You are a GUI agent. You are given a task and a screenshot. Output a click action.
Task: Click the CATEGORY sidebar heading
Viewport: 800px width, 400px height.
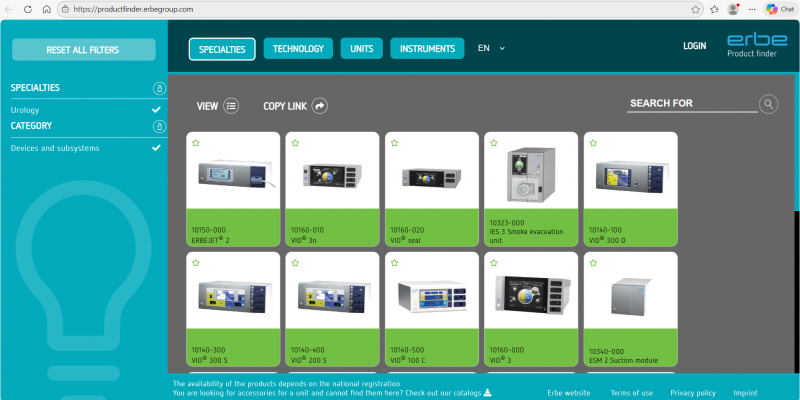(x=31, y=126)
